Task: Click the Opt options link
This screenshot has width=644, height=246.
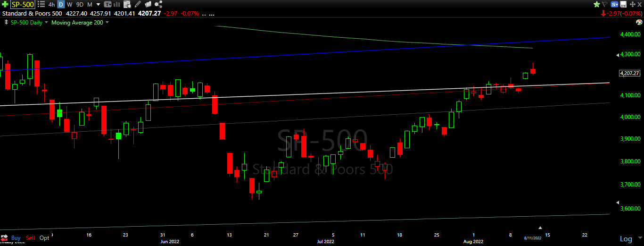Action: [45, 238]
